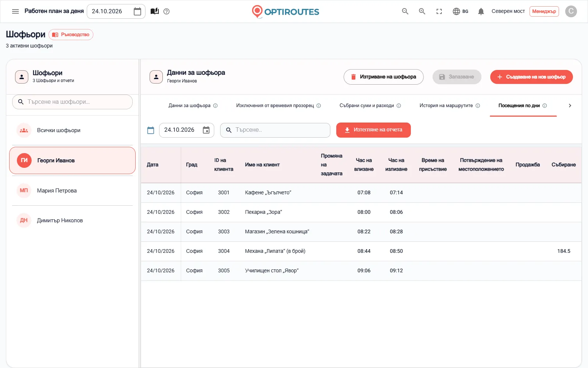Image resolution: width=588 pixels, height=368 pixels.
Task: Click Изтриване на шофьора button
Action: [x=384, y=77]
